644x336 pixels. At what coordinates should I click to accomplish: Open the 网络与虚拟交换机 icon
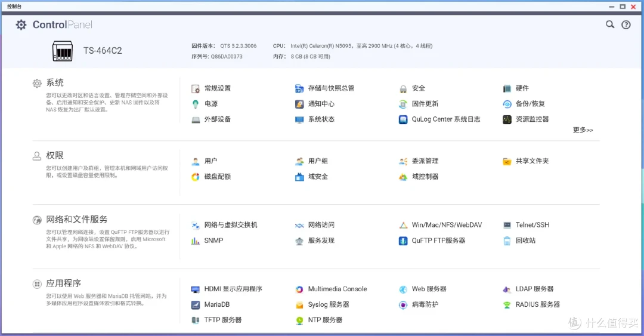(x=196, y=225)
